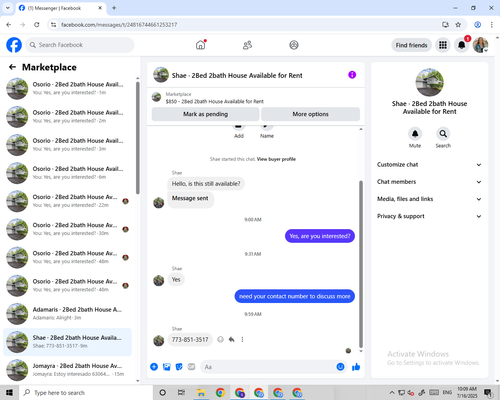Open the clock and date in taskbar
Image resolution: width=500 pixels, height=400 pixels.
[467, 392]
